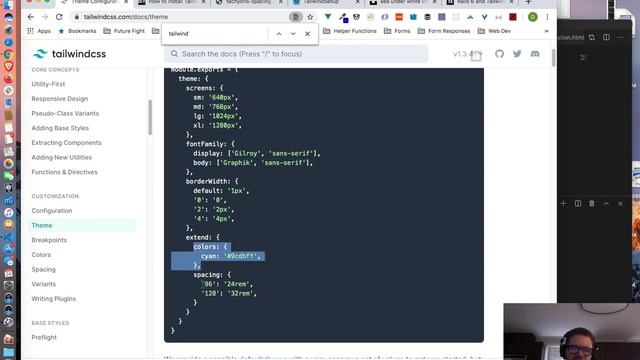Click the trash icon in VS Code terminal panel

pyautogui.click(x=591, y=203)
